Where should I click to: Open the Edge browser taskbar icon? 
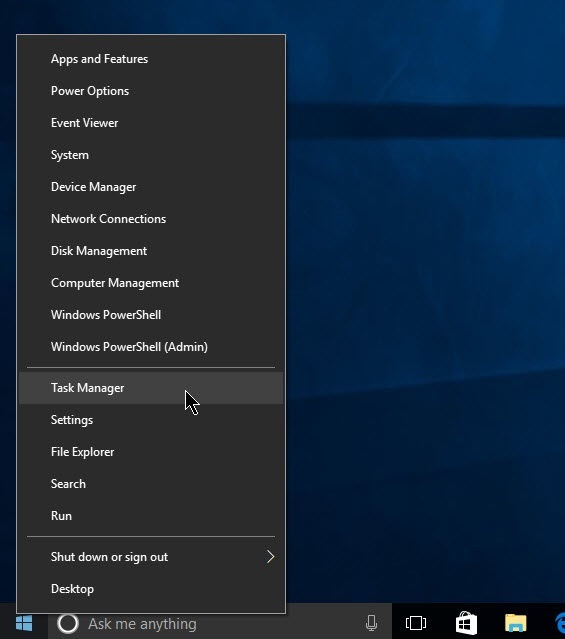tap(560, 624)
